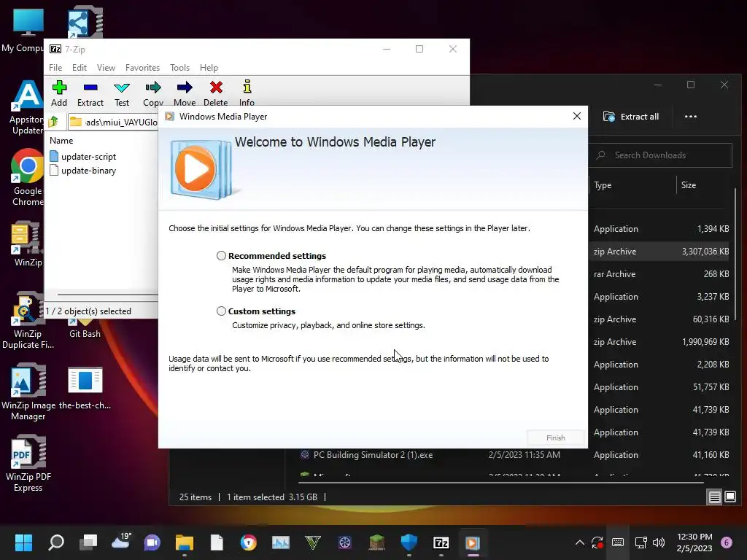Click the 7-Zip path address field
Image resolution: width=747 pixels, height=560 pixels.
[x=112, y=122]
